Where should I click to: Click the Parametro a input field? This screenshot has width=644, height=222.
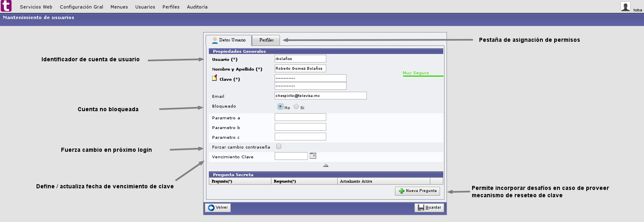pyautogui.click(x=300, y=117)
